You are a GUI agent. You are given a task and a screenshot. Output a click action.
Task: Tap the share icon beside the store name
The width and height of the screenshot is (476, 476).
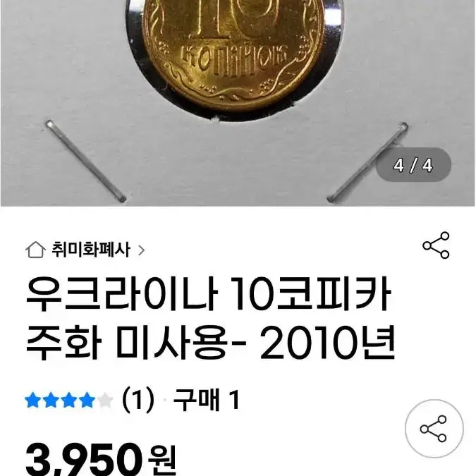[436, 245]
